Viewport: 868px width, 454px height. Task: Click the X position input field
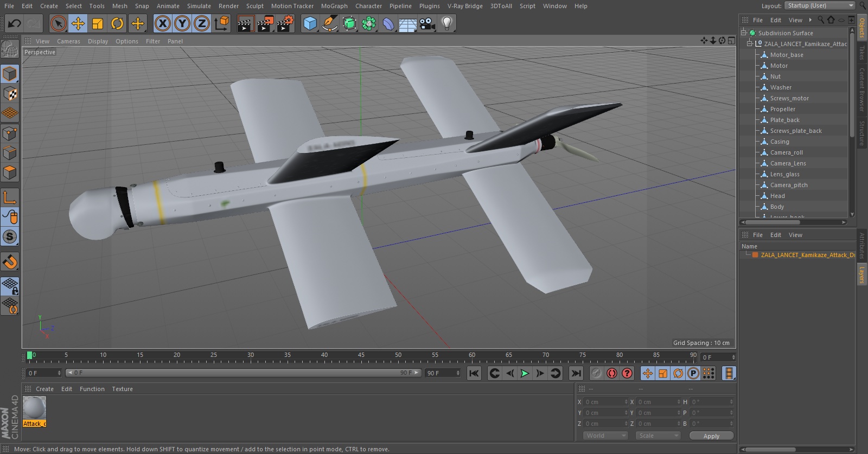click(605, 402)
